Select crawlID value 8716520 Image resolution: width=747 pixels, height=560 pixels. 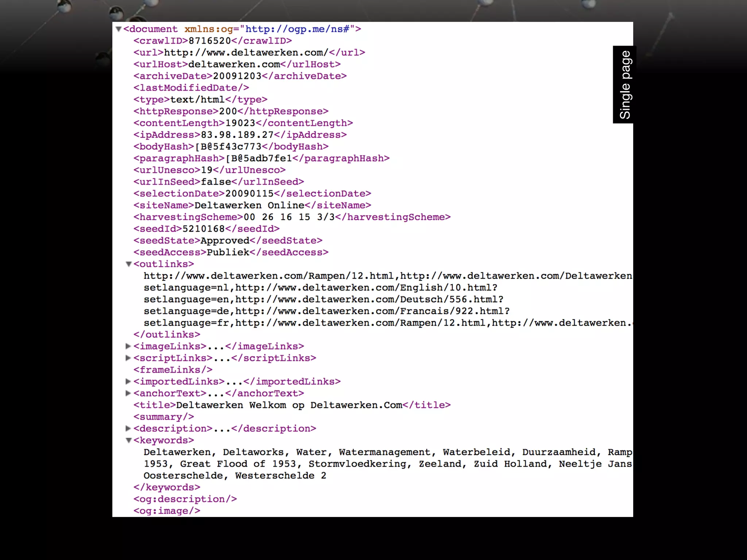(x=210, y=41)
